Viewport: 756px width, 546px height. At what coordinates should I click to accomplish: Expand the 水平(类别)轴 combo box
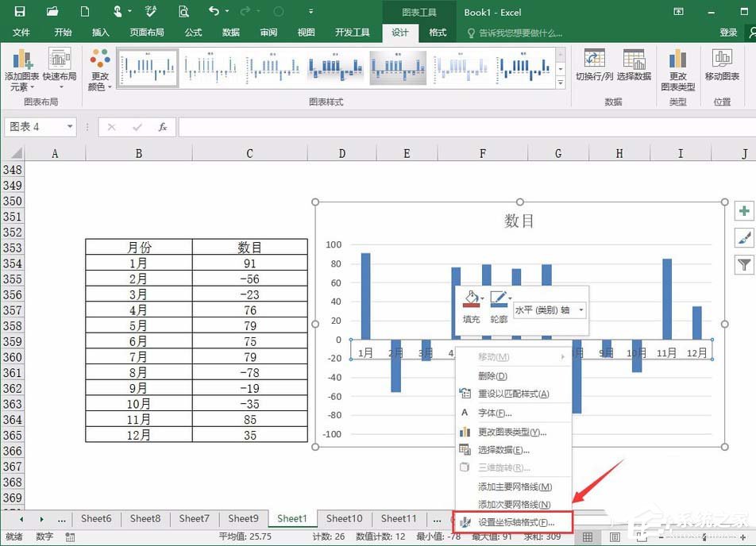click(x=581, y=310)
